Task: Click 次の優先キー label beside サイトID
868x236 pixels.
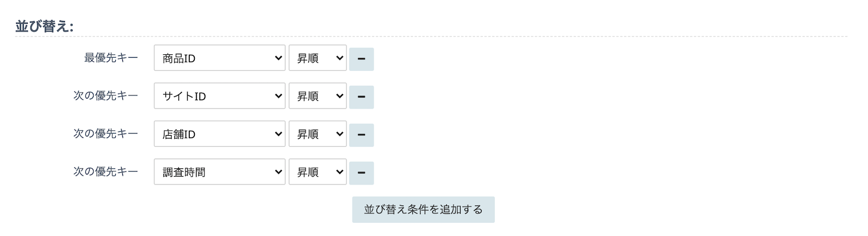Action: (x=106, y=96)
